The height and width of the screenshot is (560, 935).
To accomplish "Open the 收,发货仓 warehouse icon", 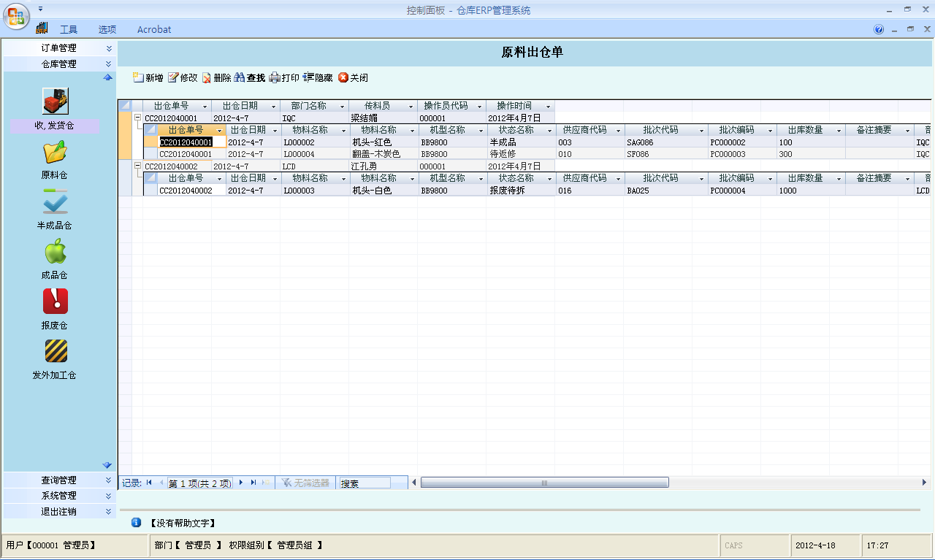I will click(x=56, y=101).
